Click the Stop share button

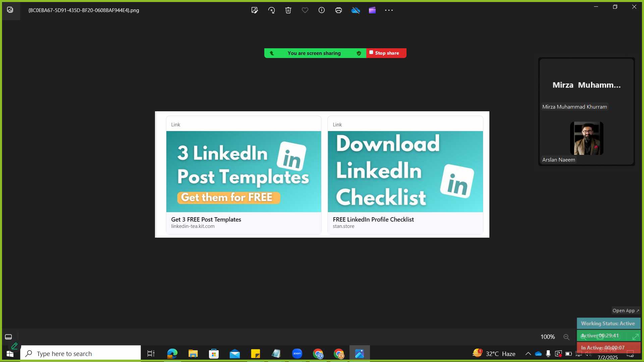coord(386,53)
